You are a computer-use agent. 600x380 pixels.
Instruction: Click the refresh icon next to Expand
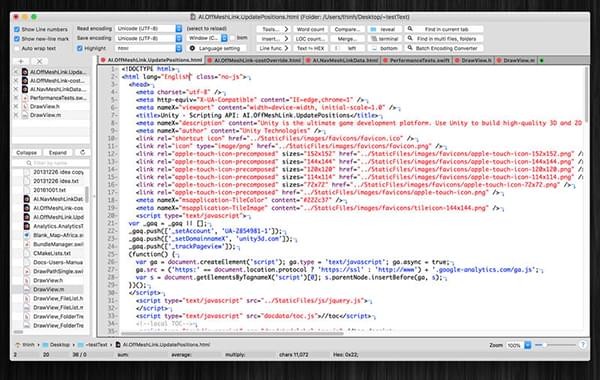pos(82,152)
